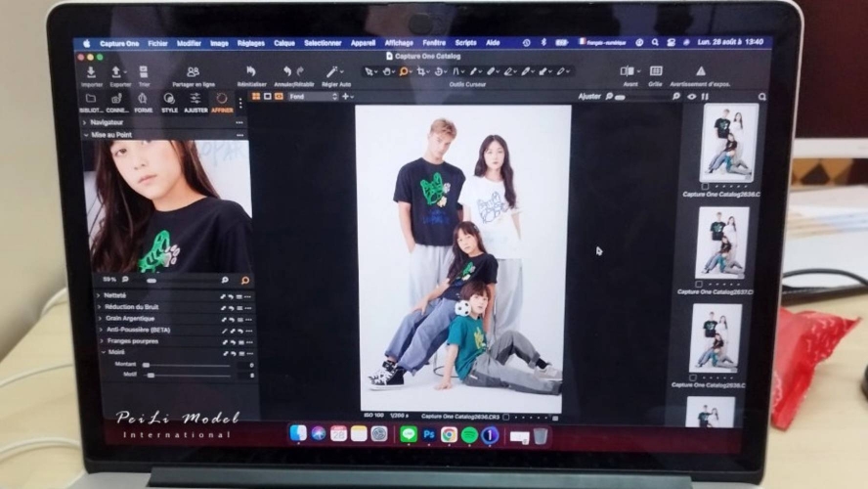Open the Fichier menu
The width and height of the screenshot is (868, 489).
(x=157, y=43)
